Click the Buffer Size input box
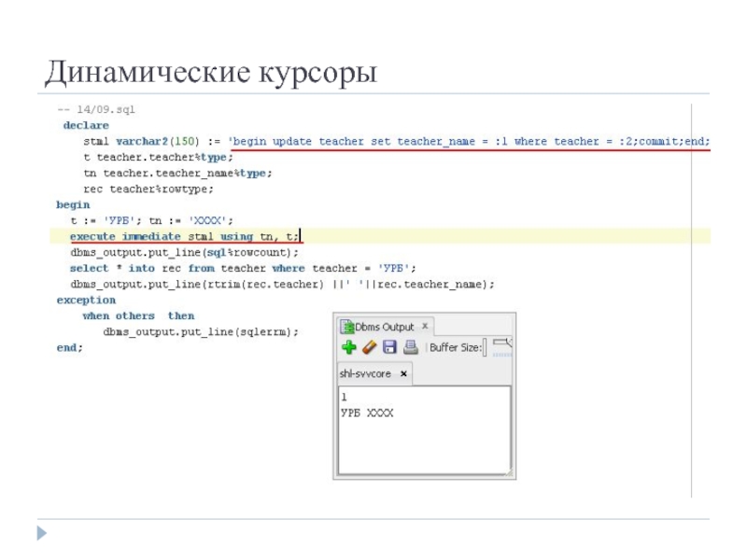 click(x=485, y=348)
